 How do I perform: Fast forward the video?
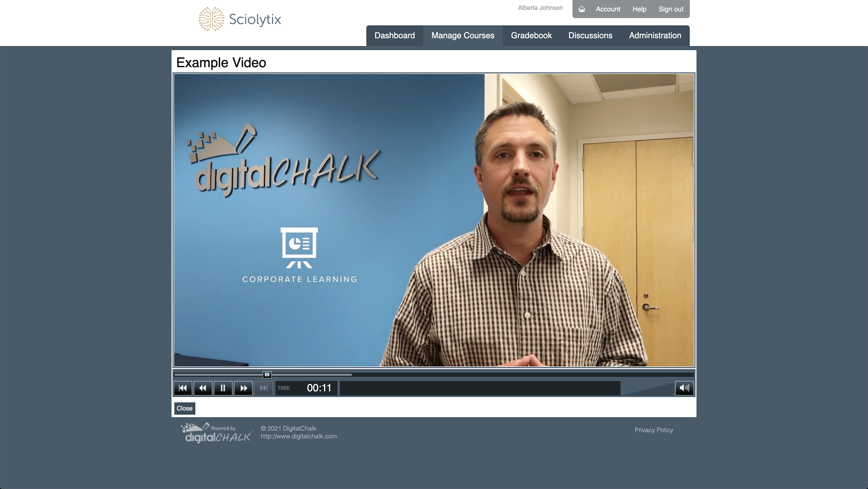(x=243, y=388)
